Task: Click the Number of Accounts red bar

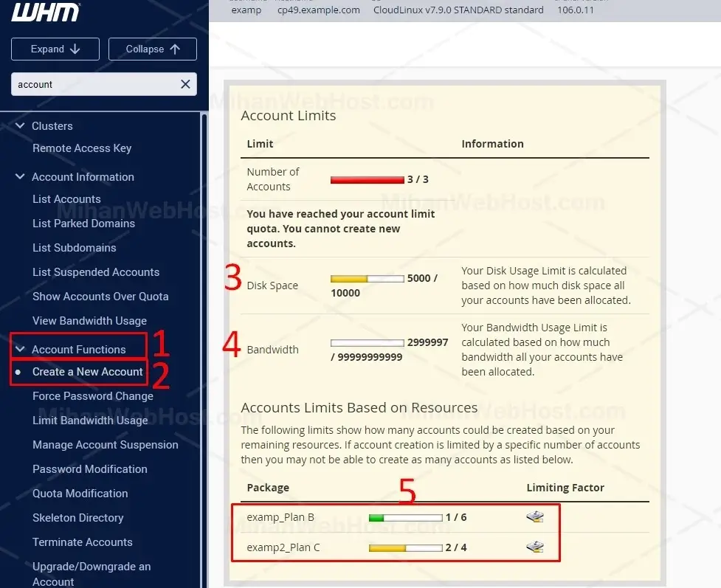Action: pos(368,179)
